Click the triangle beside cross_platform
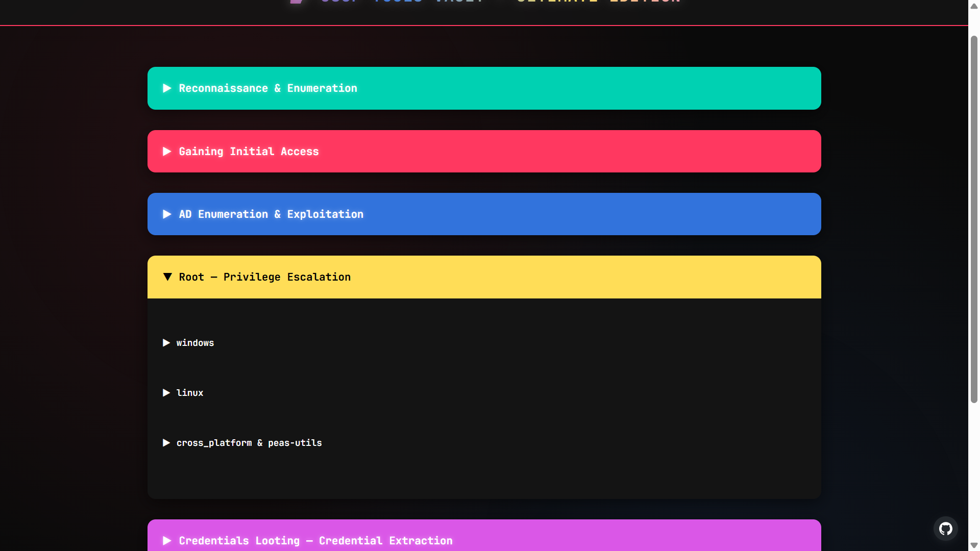This screenshot has width=980, height=551. click(166, 443)
